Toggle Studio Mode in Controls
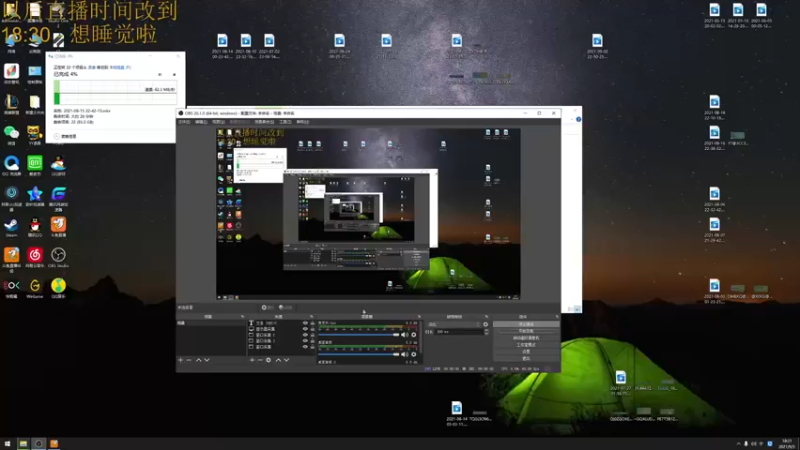This screenshot has height=450, width=800. [x=526, y=345]
